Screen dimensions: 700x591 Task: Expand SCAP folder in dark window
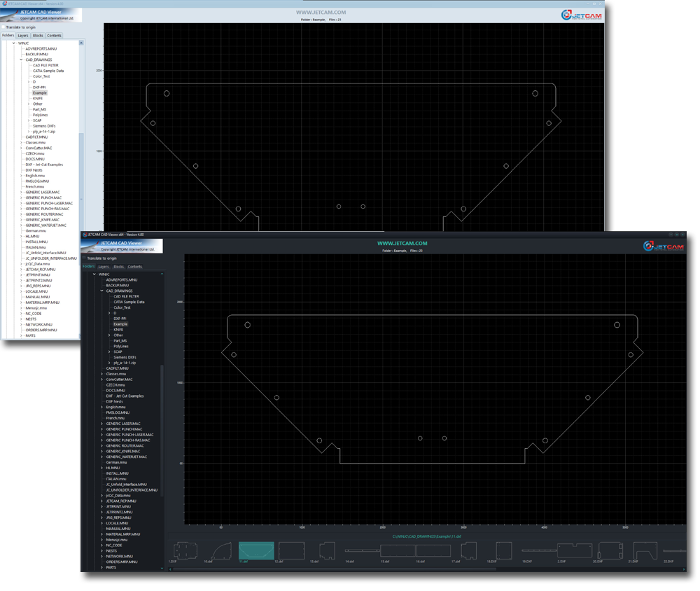tap(109, 352)
